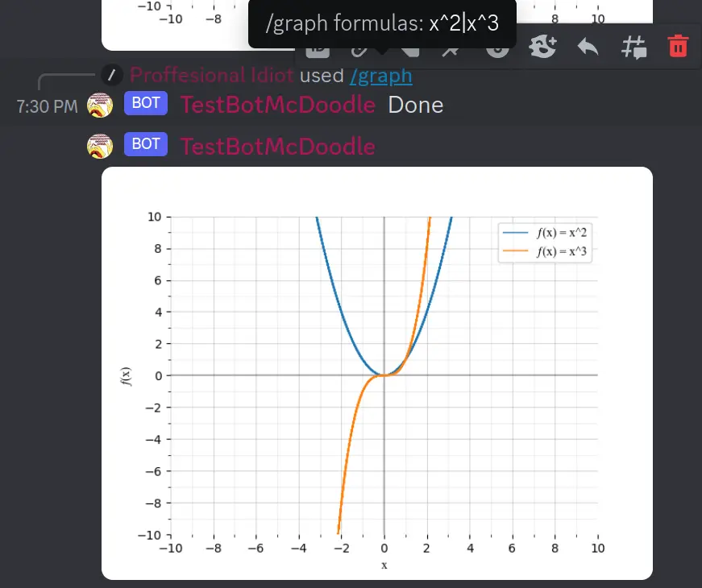Image resolution: width=702 pixels, height=588 pixels.
Task: Click the Done message text
Action: pyautogui.click(x=415, y=105)
